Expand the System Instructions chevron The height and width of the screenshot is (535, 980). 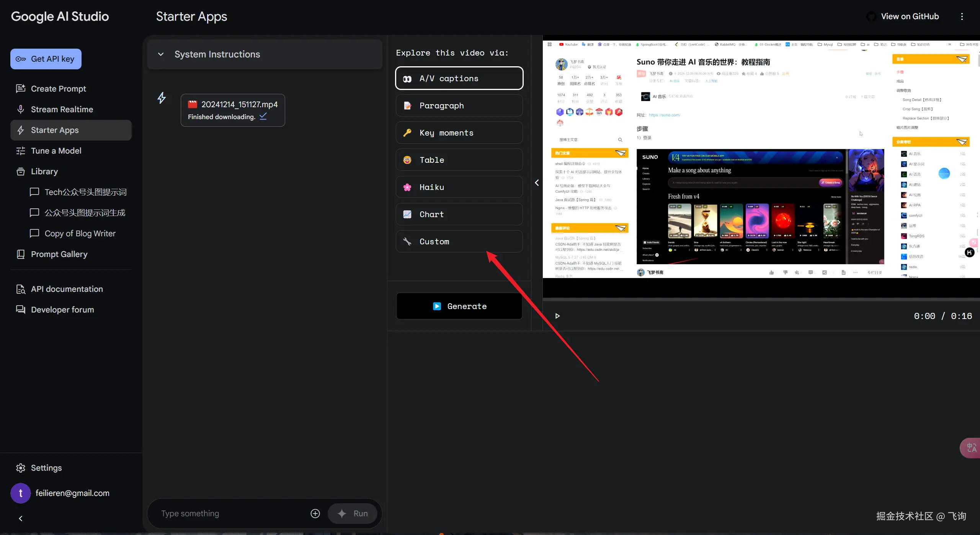161,54
